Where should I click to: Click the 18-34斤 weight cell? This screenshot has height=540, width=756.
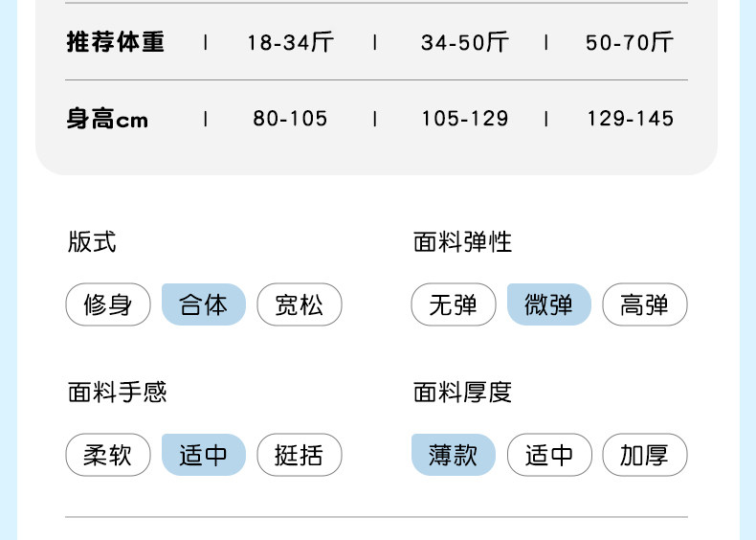pyautogui.click(x=290, y=42)
